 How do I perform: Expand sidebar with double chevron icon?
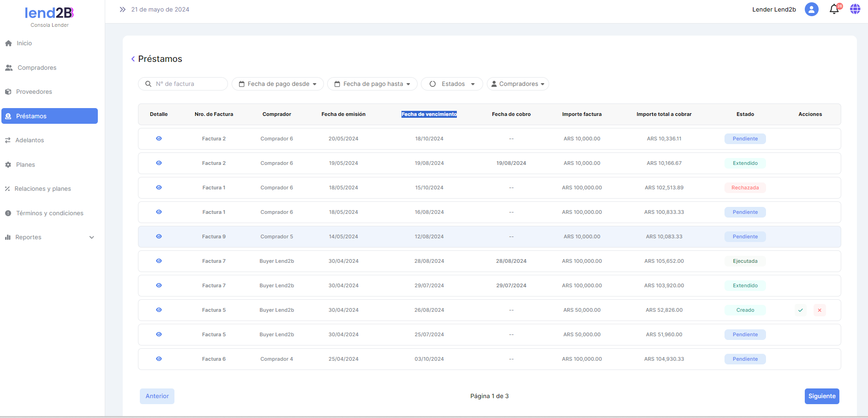(x=122, y=9)
